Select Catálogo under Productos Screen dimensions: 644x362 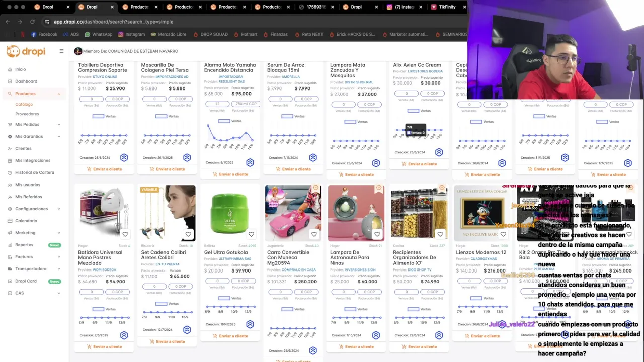click(x=24, y=104)
